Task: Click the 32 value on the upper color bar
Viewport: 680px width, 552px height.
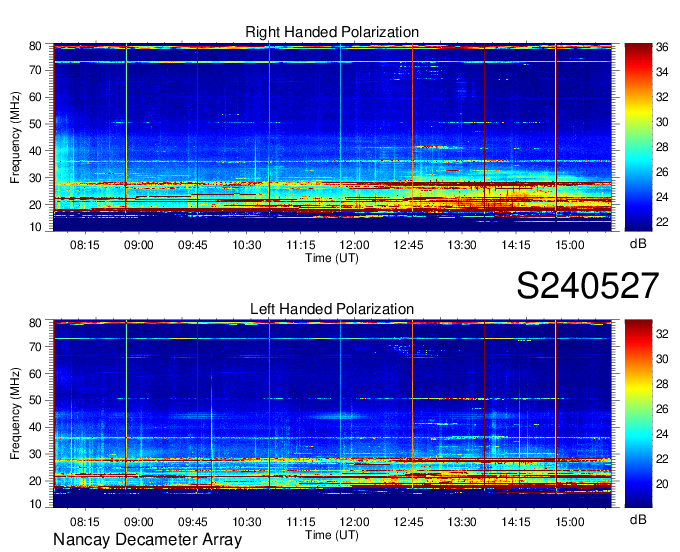Action: pyautogui.click(x=662, y=97)
